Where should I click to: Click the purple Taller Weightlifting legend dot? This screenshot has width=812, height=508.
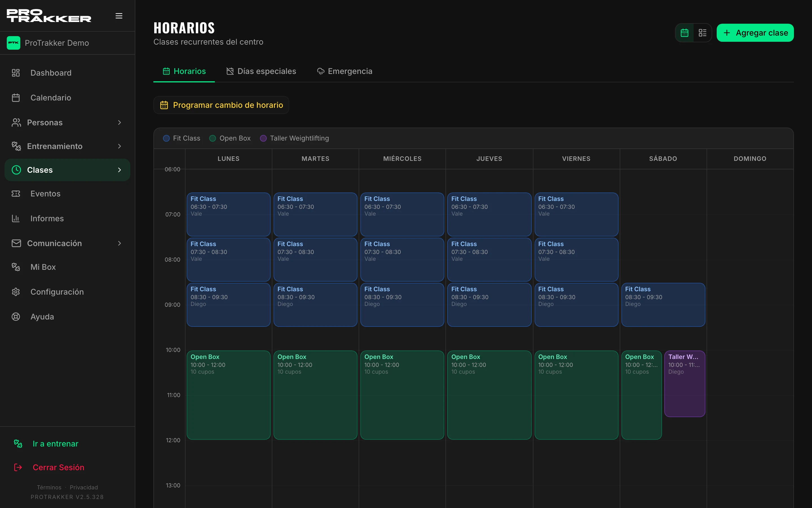[x=263, y=138]
